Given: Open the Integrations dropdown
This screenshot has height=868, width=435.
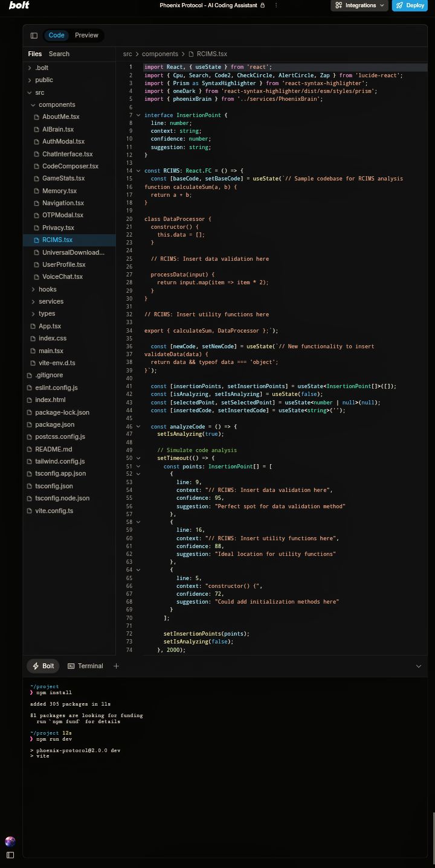Looking at the screenshot, I should pyautogui.click(x=359, y=5).
